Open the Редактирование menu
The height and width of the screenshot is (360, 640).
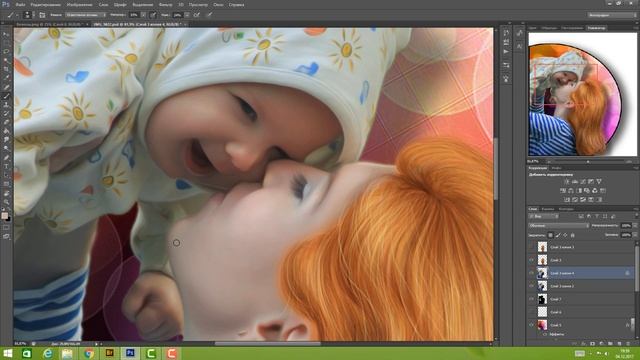click(46, 5)
